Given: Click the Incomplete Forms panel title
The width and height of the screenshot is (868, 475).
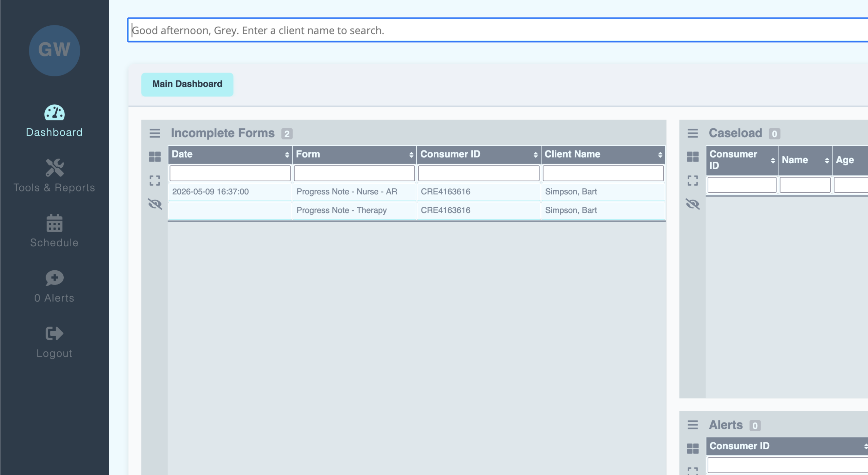Looking at the screenshot, I should [222, 133].
